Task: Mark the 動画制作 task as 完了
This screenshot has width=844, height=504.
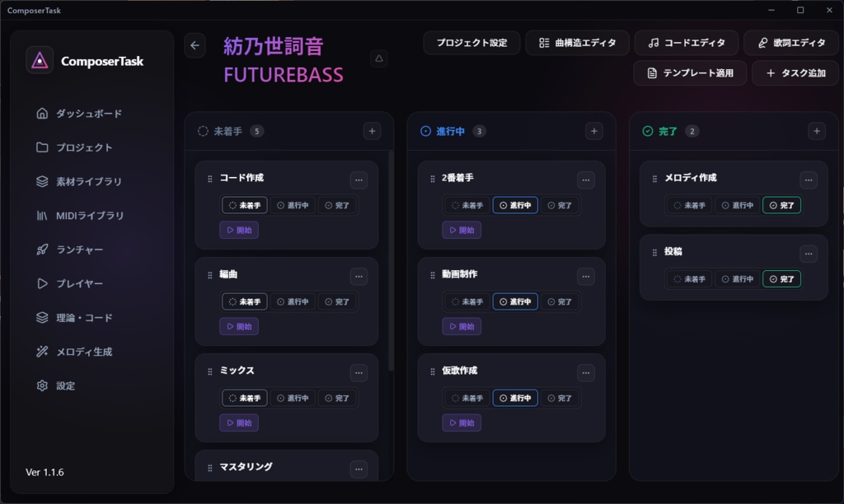Action: (x=560, y=301)
